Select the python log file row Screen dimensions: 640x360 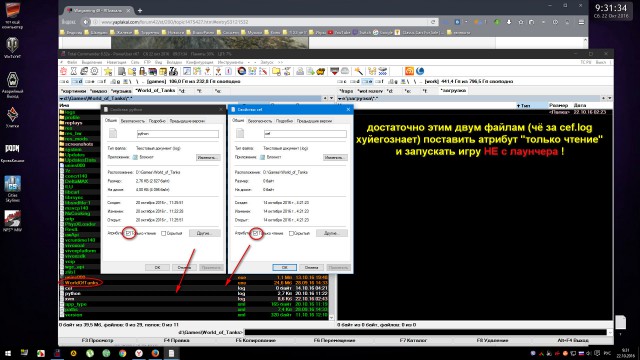click(x=194, y=293)
